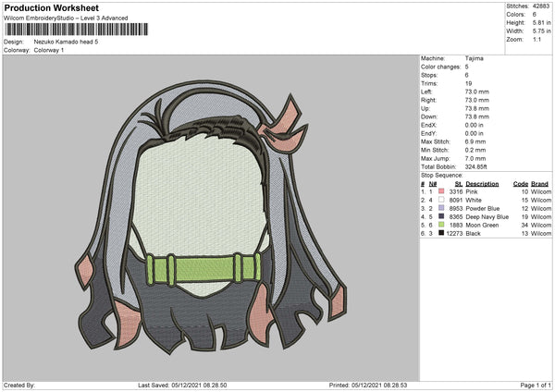Image resolution: width=555 pixels, height=392 pixels.
Task: Click the Machine value 'Tajima'
Action: pyautogui.click(x=474, y=58)
